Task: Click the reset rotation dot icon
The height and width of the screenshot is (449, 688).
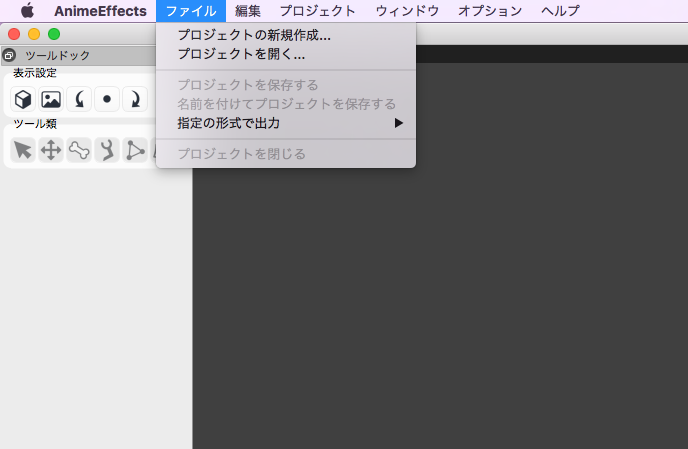Action: (107, 99)
